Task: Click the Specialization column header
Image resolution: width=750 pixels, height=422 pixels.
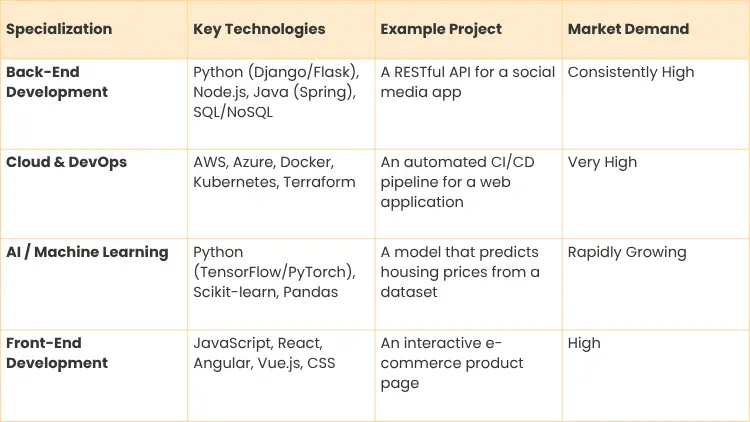Action: (x=57, y=29)
